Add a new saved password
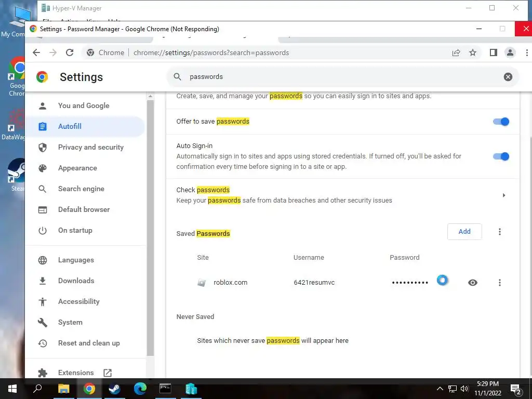532x399 pixels. click(x=464, y=232)
